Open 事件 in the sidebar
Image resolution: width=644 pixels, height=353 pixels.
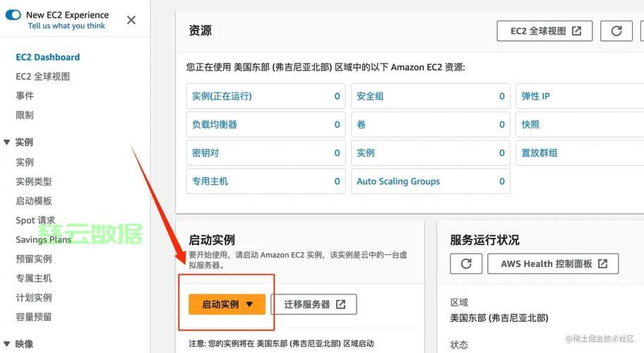25,95
